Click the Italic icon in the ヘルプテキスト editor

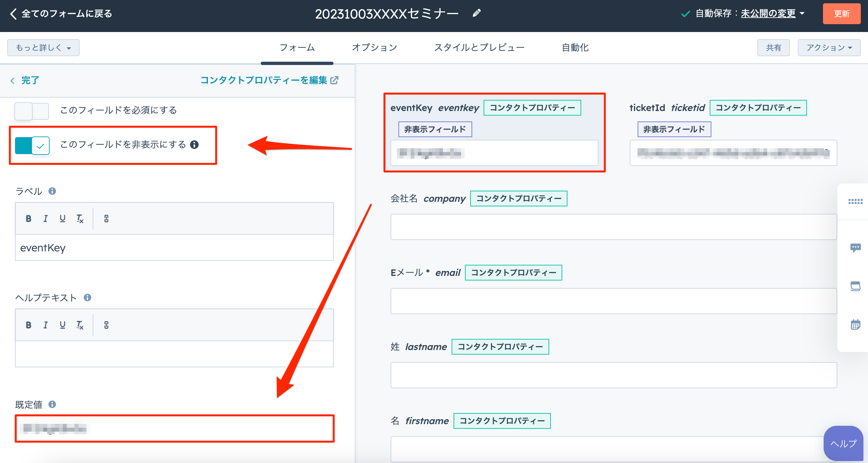point(45,325)
